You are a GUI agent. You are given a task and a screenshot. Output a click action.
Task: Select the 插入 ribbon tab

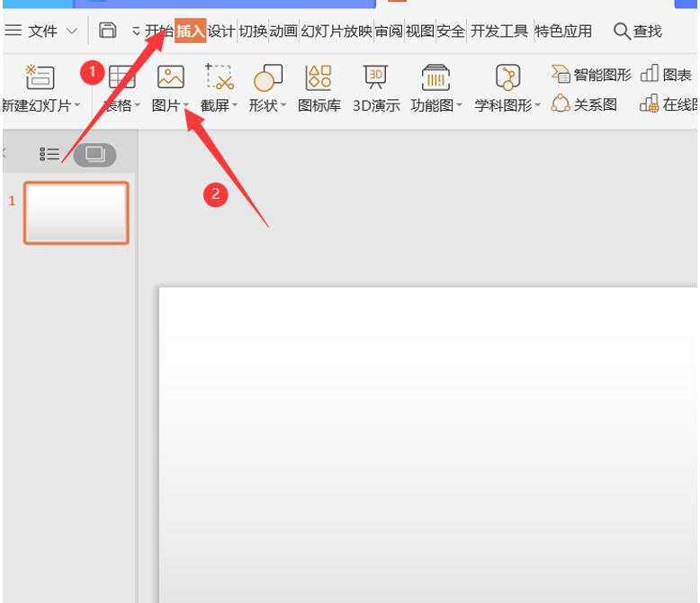coord(191,31)
